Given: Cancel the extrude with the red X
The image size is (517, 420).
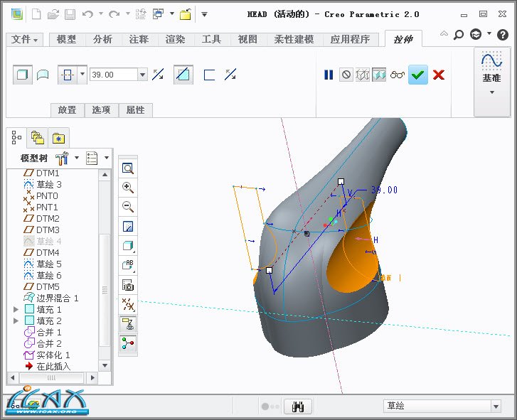Looking at the screenshot, I should pos(439,75).
